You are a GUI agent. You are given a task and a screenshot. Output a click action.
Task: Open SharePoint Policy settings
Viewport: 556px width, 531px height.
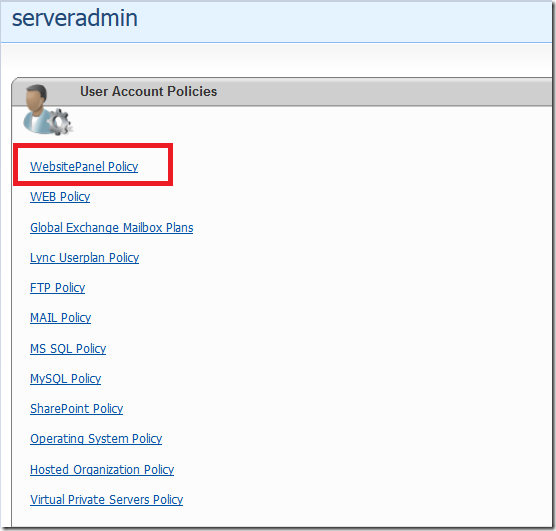(x=77, y=409)
